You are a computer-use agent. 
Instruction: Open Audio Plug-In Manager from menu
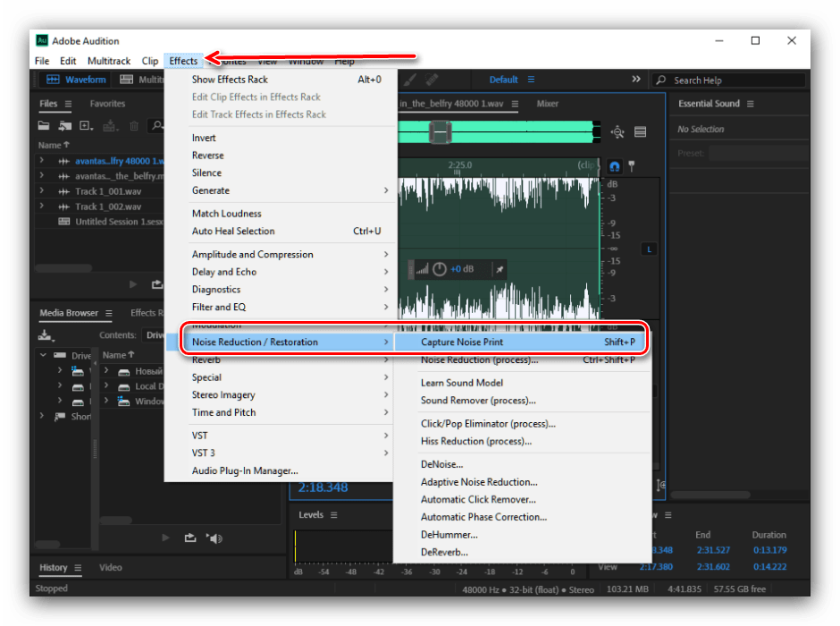point(245,470)
